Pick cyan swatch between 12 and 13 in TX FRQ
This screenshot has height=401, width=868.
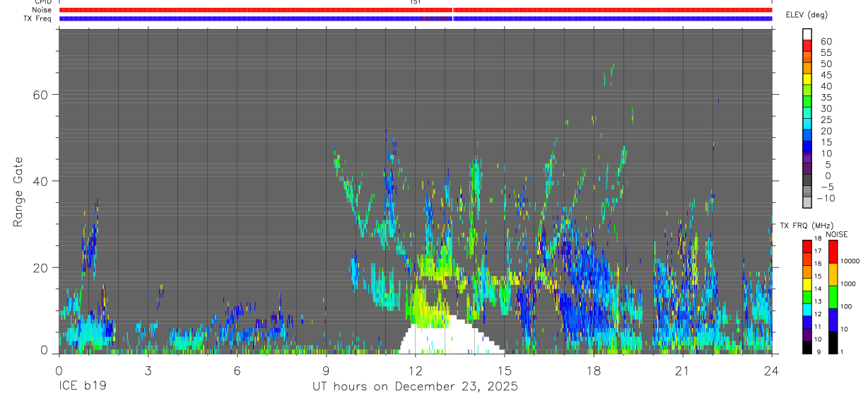(x=807, y=308)
